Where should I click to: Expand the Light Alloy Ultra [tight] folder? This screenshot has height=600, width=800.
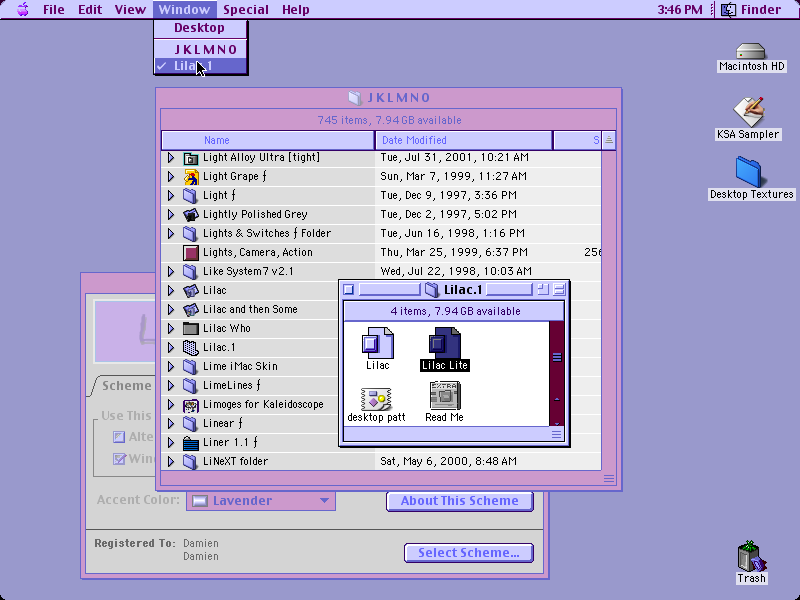coord(171,158)
